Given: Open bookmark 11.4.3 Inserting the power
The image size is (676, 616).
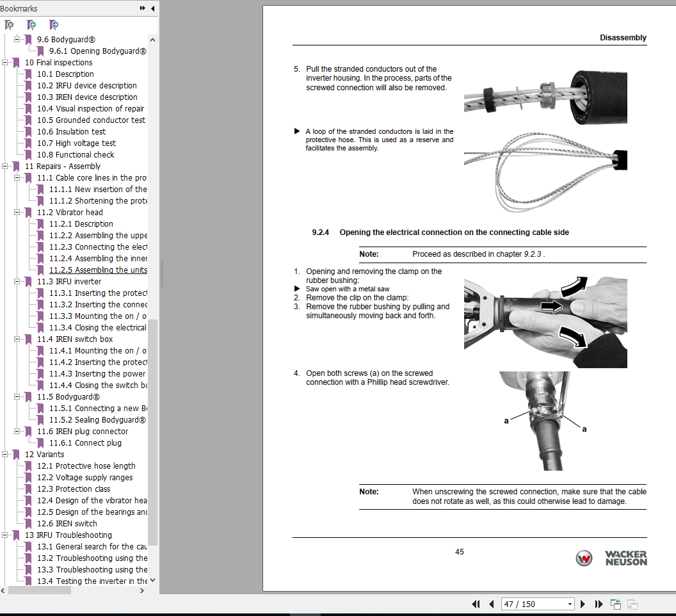Looking at the screenshot, I should (x=97, y=373).
